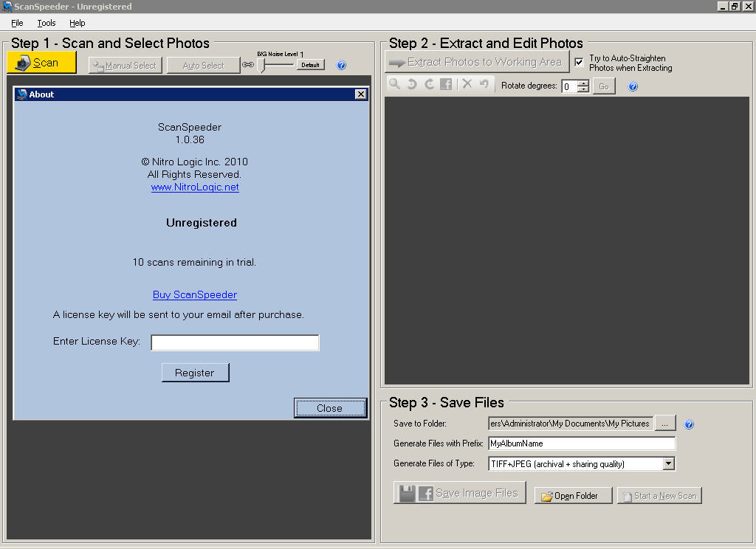
Task: Click the Manual Select button
Action: (126, 66)
